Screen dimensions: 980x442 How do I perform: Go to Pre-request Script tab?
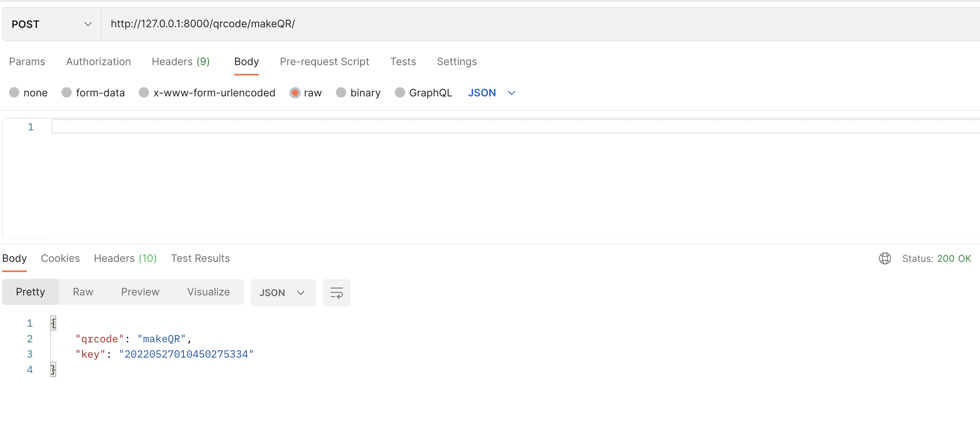pos(324,61)
